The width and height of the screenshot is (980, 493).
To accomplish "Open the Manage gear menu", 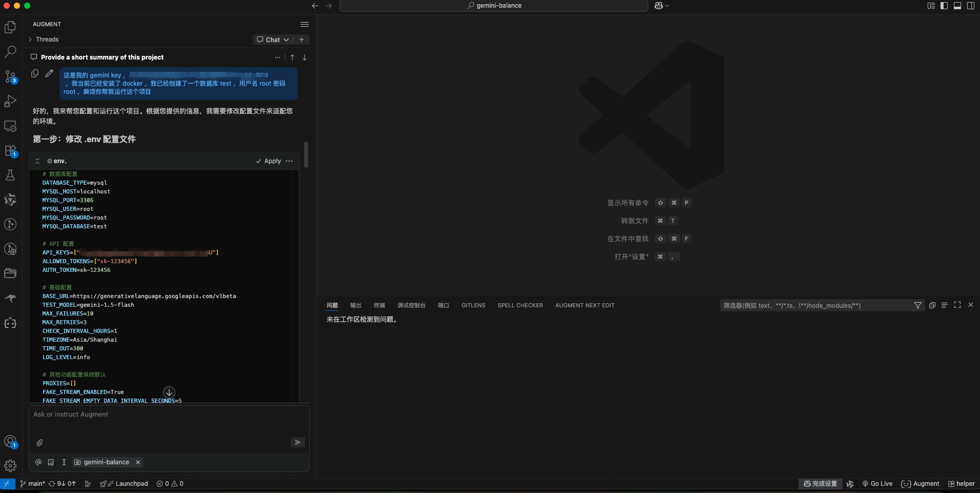I will pos(10,466).
